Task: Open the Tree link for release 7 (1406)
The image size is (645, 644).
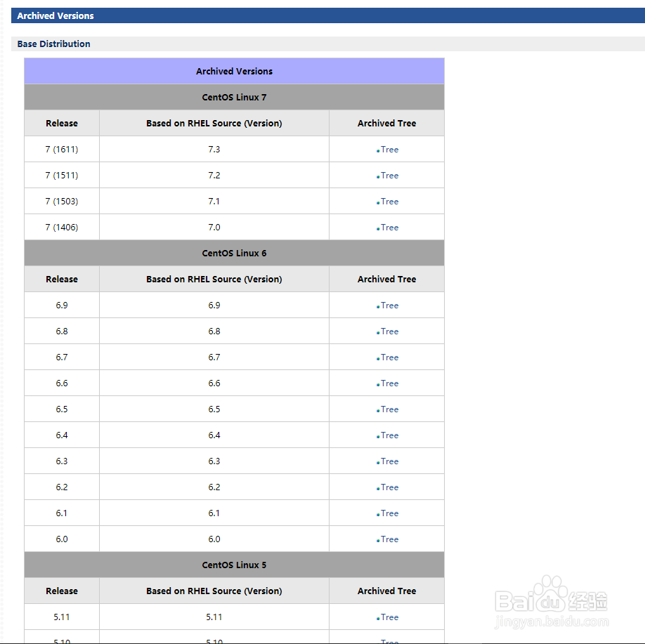Action: coord(389,227)
